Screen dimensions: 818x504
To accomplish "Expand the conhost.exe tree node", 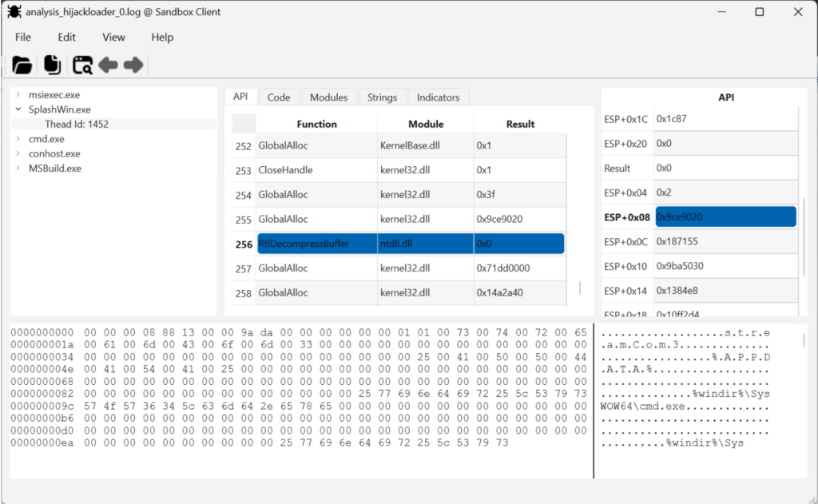I will pos(18,153).
